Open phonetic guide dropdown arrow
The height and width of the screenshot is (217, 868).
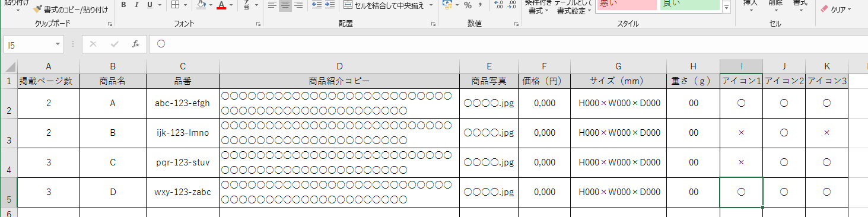pos(256,5)
